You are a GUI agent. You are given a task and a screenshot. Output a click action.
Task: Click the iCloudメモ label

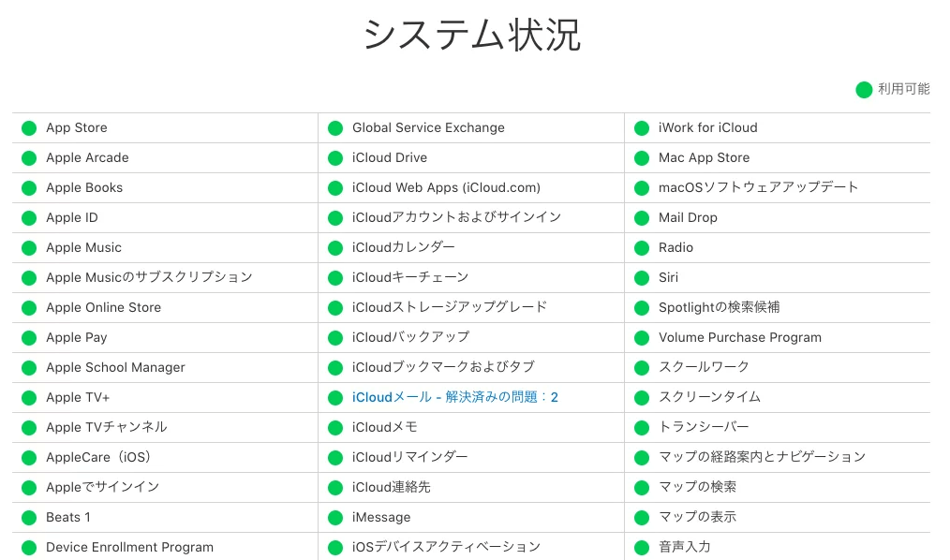click(x=385, y=427)
